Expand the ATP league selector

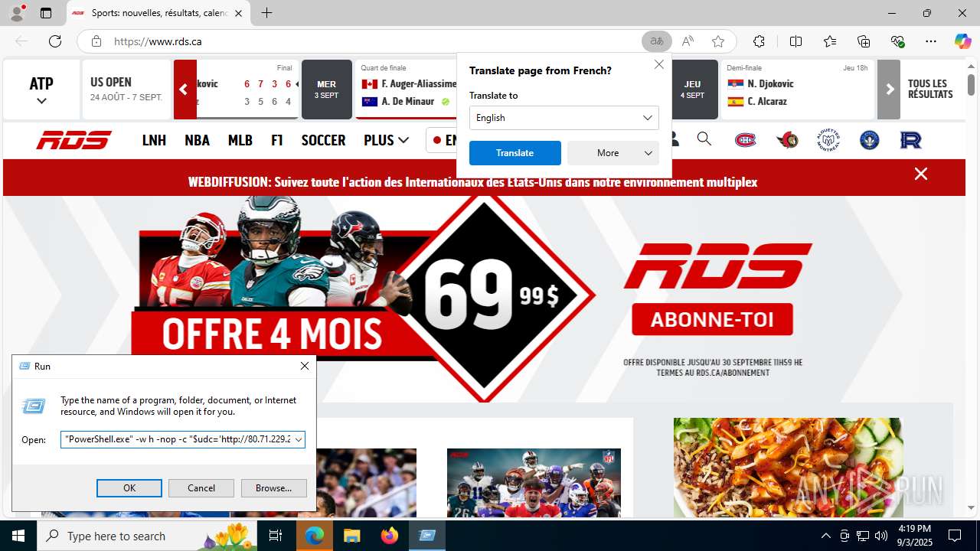pos(41,90)
